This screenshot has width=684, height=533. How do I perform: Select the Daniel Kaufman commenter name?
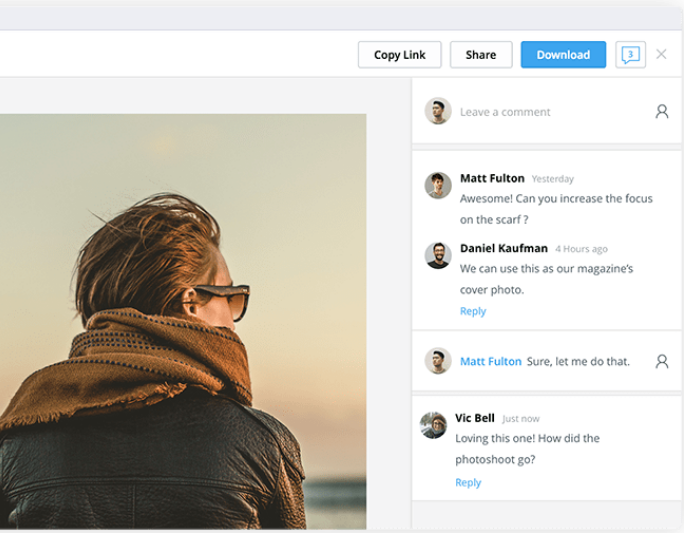click(504, 248)
